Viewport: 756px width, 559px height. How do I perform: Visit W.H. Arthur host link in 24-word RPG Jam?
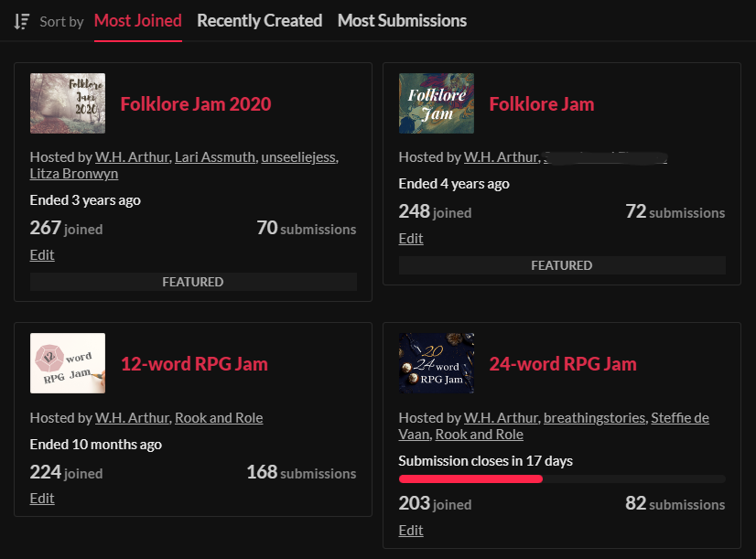pyautogui.click(x=501, y=418)
